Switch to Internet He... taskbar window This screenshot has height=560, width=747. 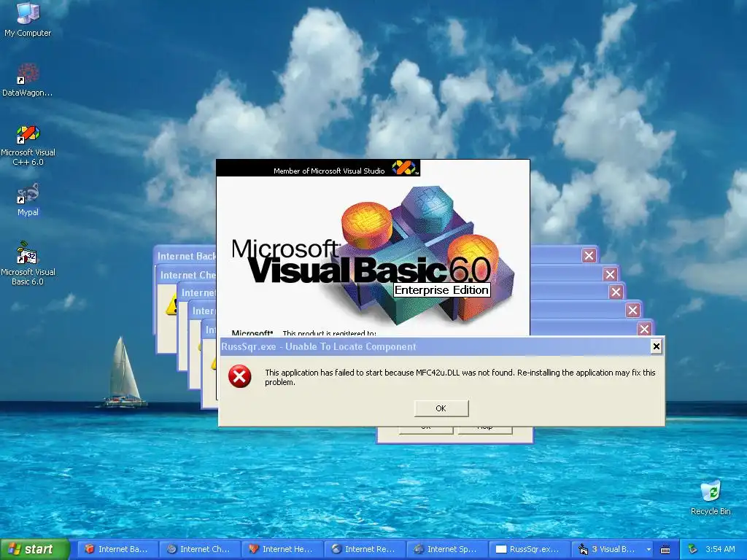click(x=282, y=549)
